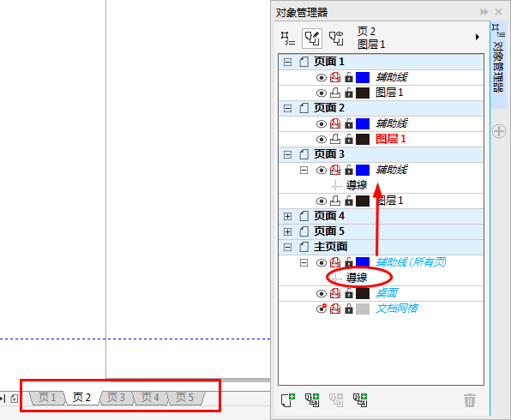Click gray color swatch of 文档网格

(363, 309)
